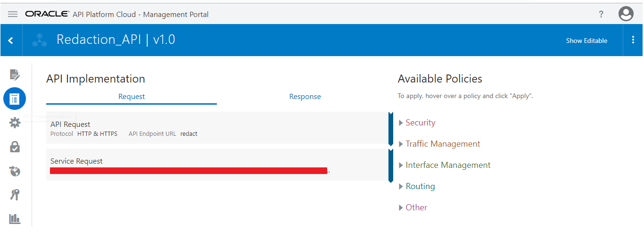Open the keys grants sidebar icon
The height and width of the screenshot is (232, 644).
[15, 195]
